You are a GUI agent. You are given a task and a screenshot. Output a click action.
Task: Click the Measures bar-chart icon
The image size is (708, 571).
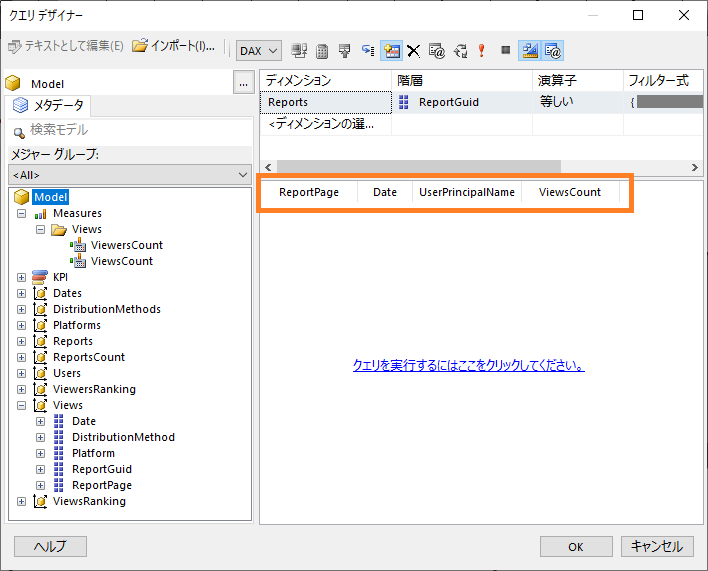40,214
